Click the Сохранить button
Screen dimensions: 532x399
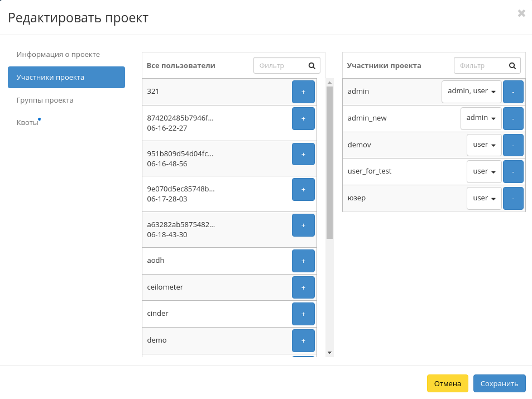499,383
